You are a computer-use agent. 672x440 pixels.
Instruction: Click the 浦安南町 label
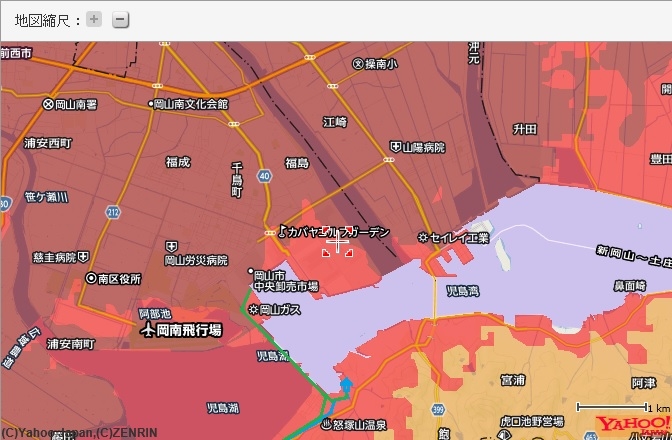pyautogui.click(x=71, y=344)
